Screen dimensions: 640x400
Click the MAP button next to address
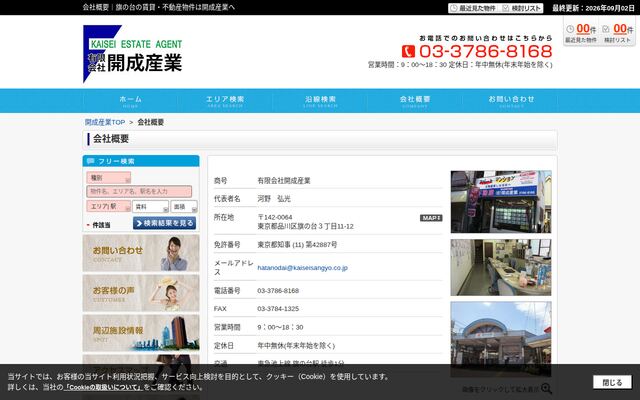click(x=431, y=218)
